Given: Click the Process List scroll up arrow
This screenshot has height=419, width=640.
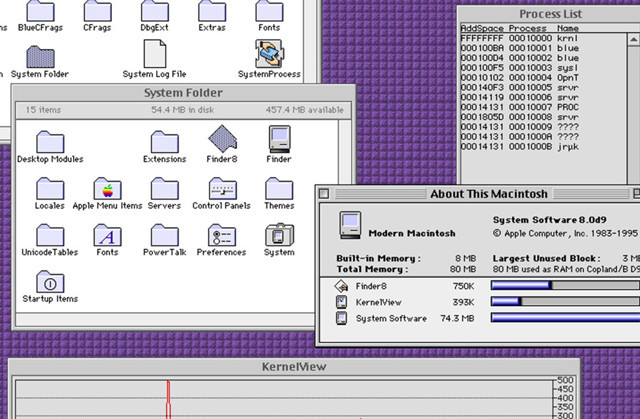Looking at the screenshot, I should click(x=633, y=39).
